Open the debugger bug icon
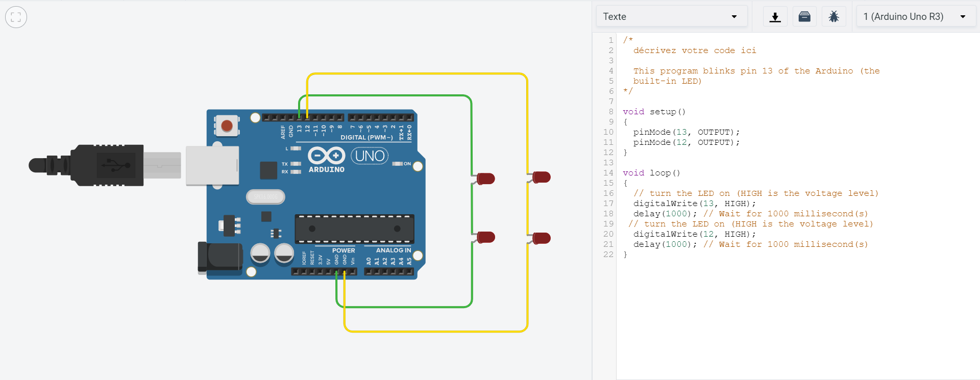 (x=834, y=17)
